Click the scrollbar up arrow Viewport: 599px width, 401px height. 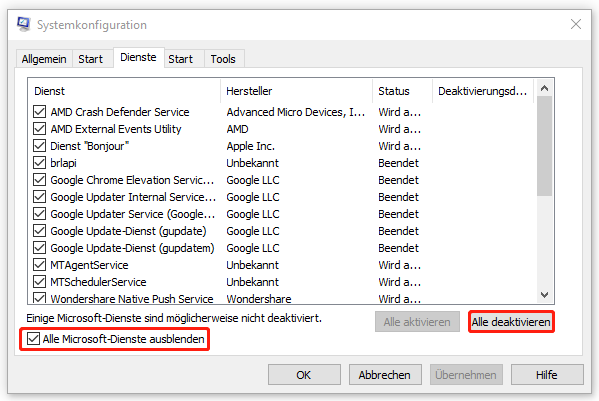pyautogui.click(x=545, y=88)
